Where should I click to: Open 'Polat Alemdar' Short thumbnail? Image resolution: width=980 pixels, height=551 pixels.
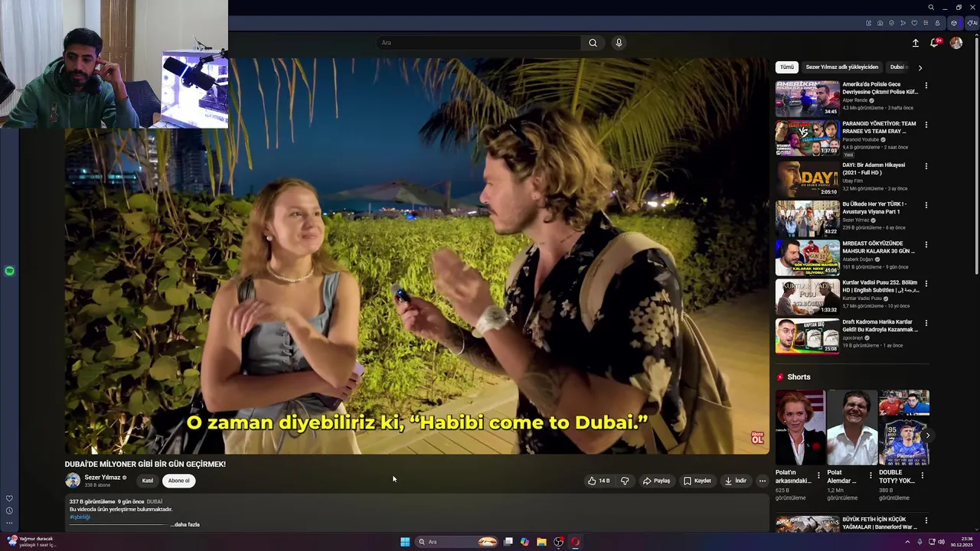tap(851, 427)
